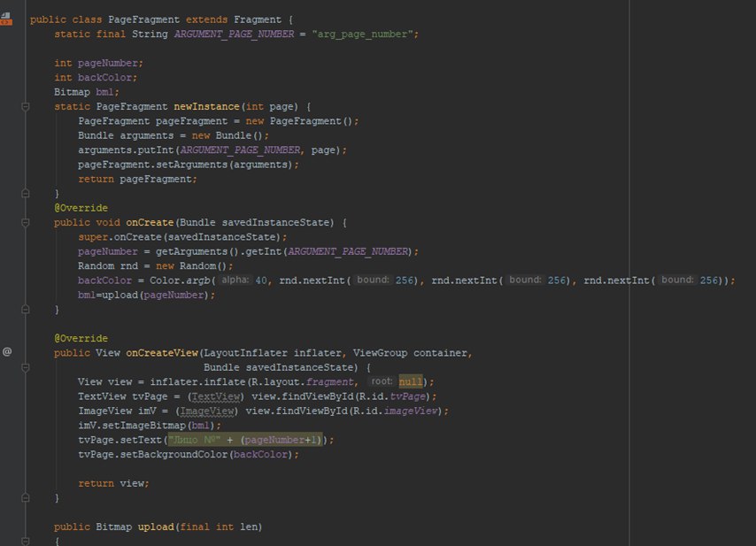Collapse the newInstance method using its fold marker
The image size is (756, 546).
click(x=26, y=106)
